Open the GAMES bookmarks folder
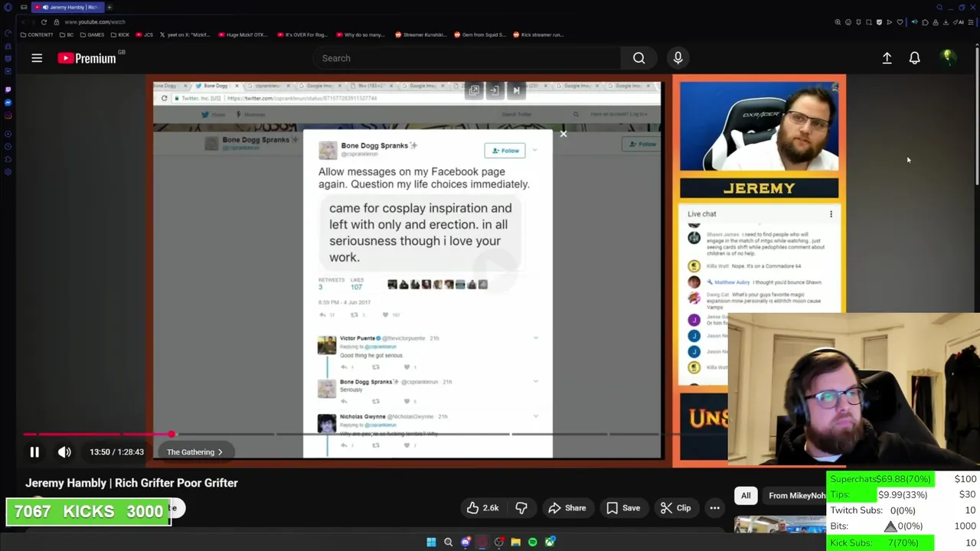Image resolution: width=980 pixels, height=551 pixels. coord(92,34)
